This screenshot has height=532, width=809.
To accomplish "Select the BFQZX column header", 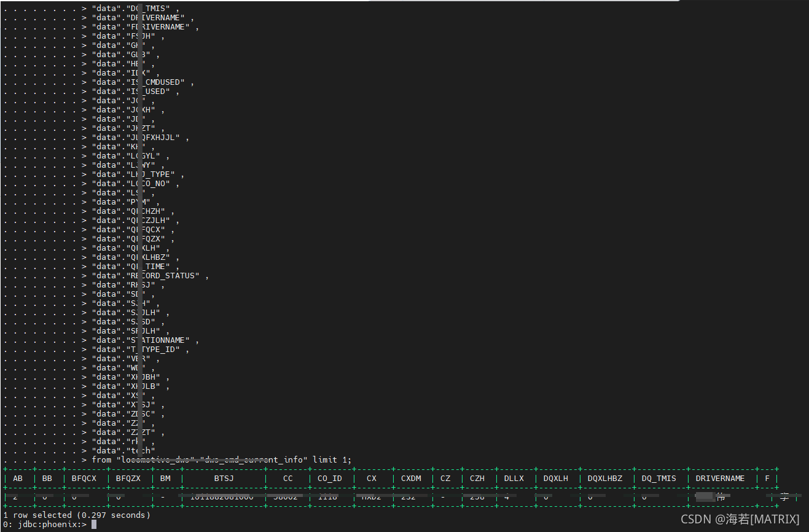I will (x=128, y=479).
